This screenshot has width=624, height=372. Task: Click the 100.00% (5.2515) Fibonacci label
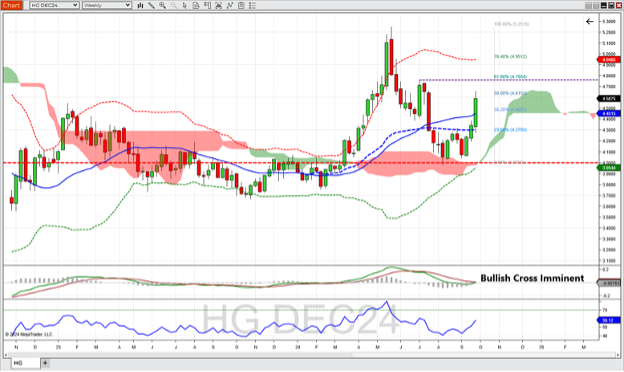click(511, 24)
